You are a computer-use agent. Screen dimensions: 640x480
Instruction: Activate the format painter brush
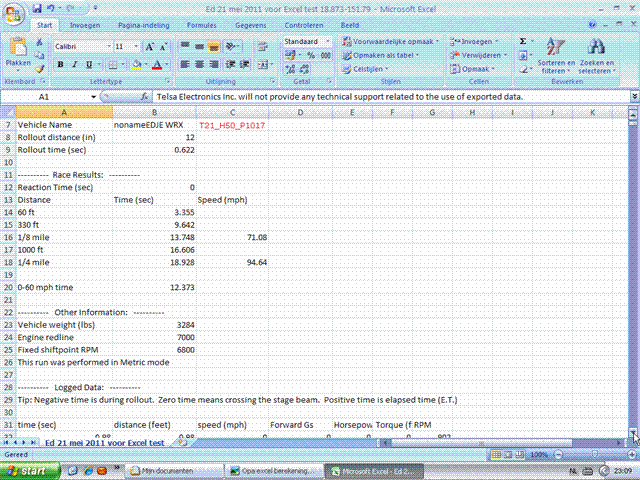point(39,69)
